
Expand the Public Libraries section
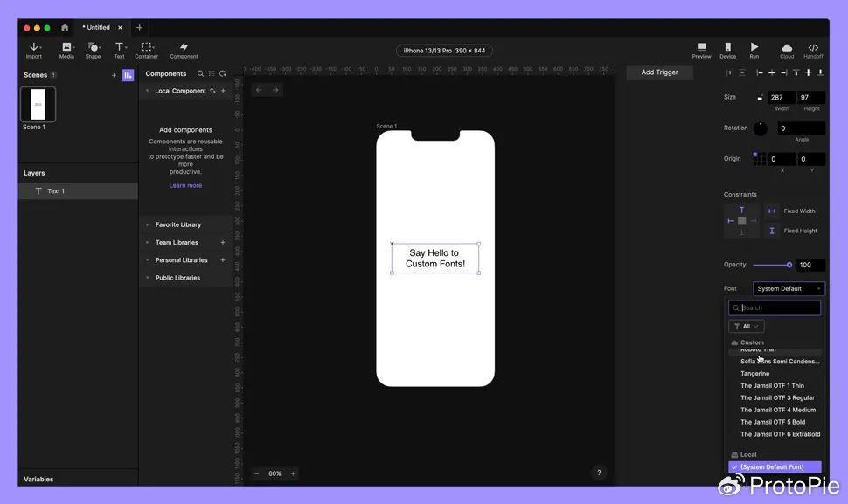point(147,278)
